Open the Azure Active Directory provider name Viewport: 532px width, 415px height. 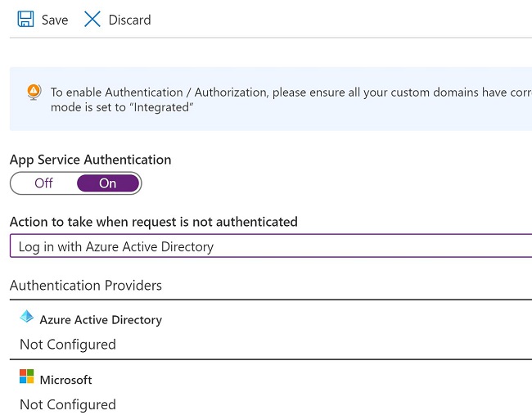101,320
